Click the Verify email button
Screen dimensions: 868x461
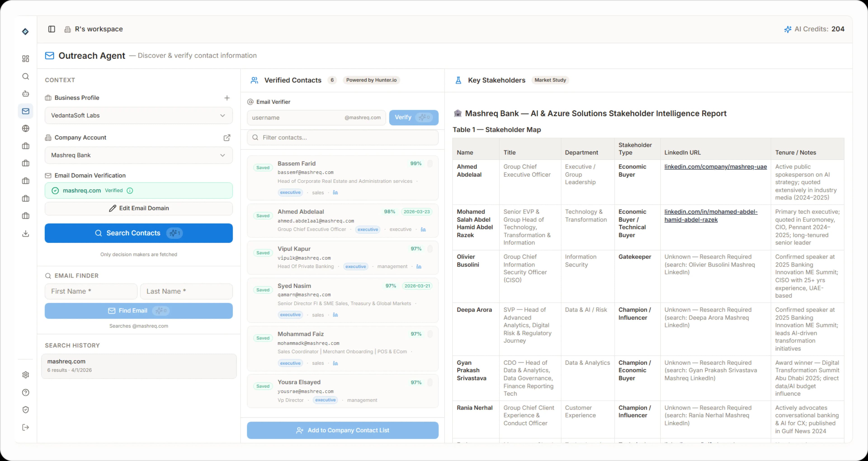[x=413, y=117]
